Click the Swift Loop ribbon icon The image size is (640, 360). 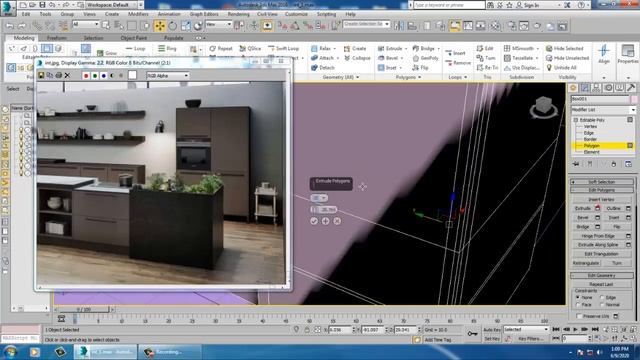tap(271, 48)
